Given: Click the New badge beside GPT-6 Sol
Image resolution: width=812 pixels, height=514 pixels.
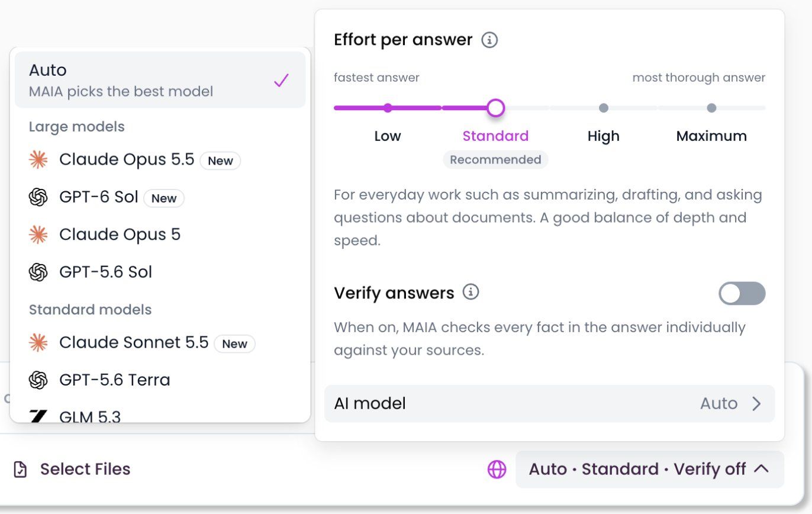Looking at the screenshot, I should 164,198.
